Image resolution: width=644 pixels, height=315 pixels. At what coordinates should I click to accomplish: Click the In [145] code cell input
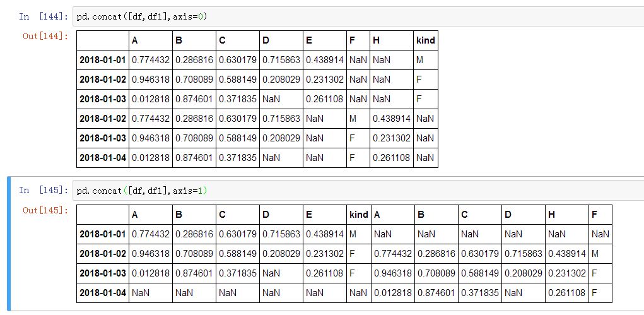coord(353,191)
